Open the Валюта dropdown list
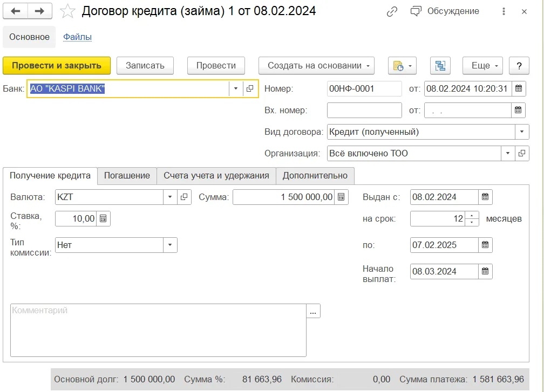544x392 pixels. (x=170, y=197)
